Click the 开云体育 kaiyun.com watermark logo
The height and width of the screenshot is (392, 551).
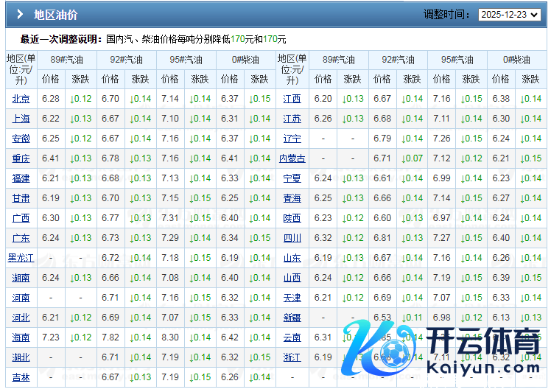(442, 350)
